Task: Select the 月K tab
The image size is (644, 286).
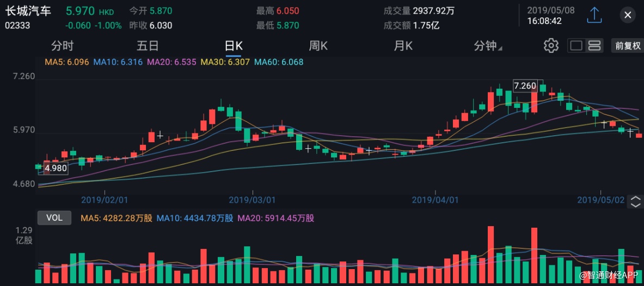Action: [x=403, y=46]
